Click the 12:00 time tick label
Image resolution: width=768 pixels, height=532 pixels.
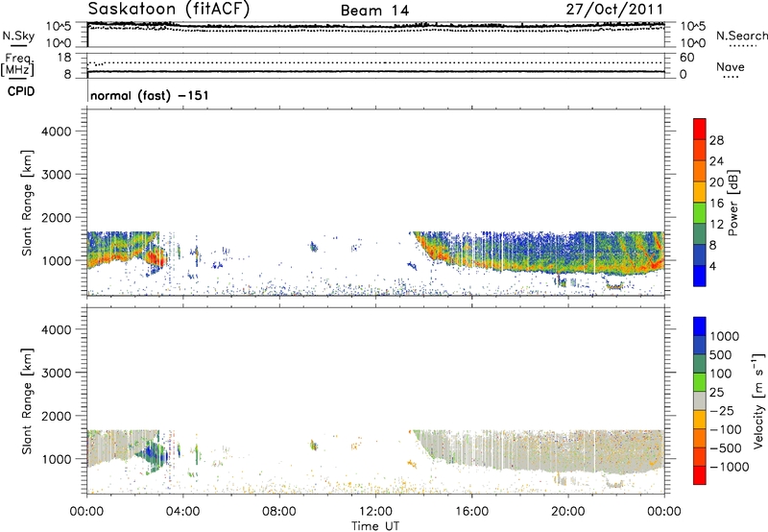tap(375, 512)
